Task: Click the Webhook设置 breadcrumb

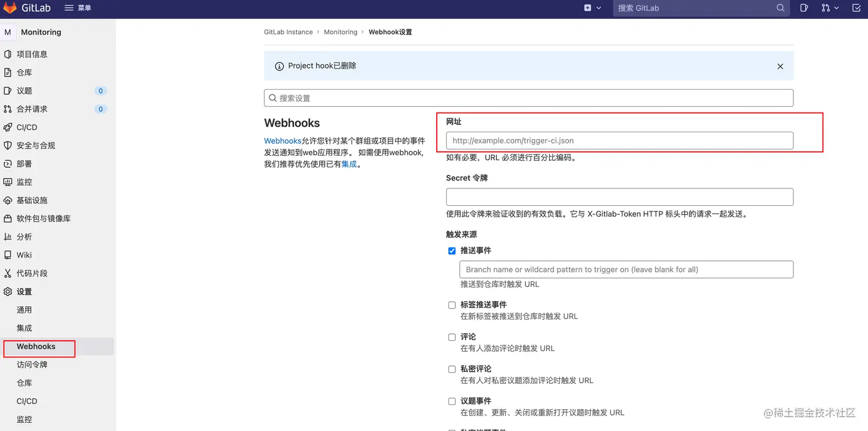Action: [x=390, y=32]
